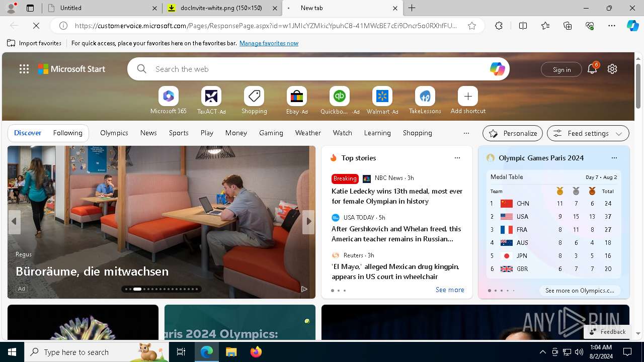Select the Discover feed tab
Screen dimensions: 644x362
pyautogui.click(x=28, y=133)
